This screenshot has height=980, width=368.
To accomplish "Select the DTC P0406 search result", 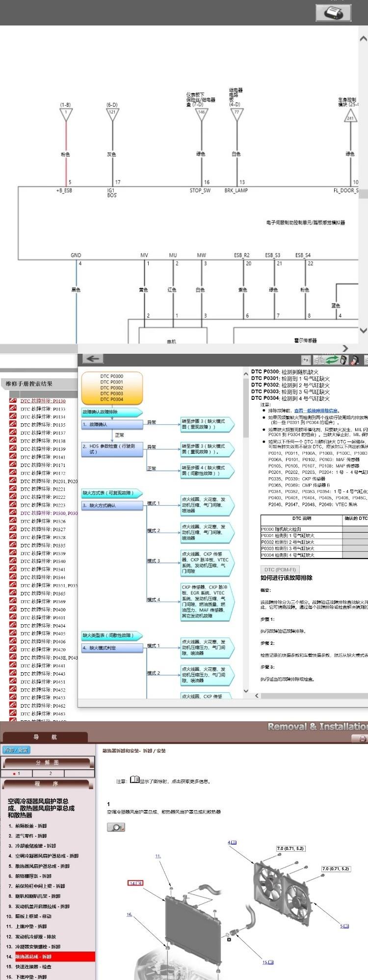I will click(x=43, y=641).
